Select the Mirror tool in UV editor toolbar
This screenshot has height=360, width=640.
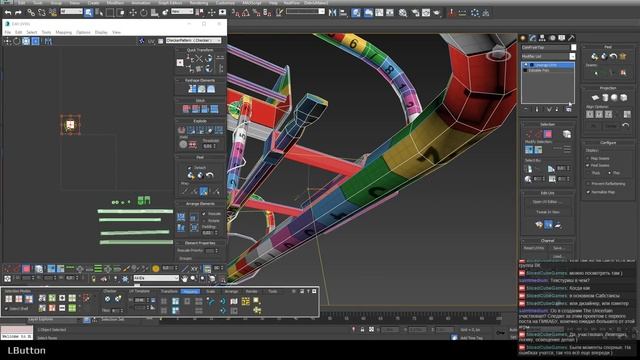(x=48, y=41)
